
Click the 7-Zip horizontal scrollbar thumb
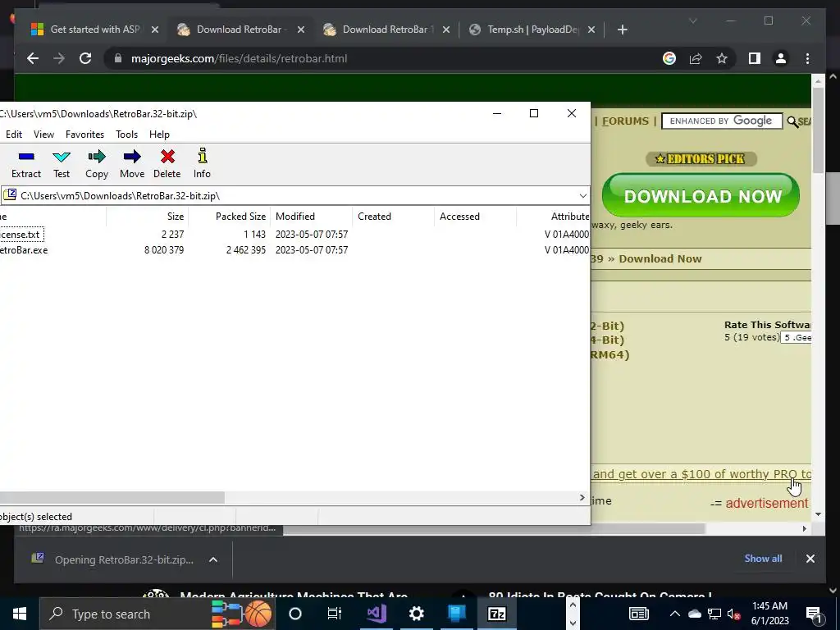(112, 498)
